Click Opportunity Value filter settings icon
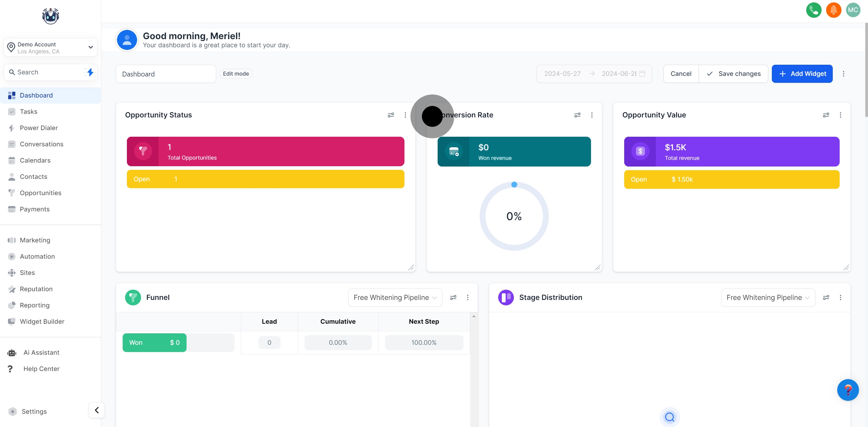Image resolution: width=868 pixels, height=427 pixels. 826,115
